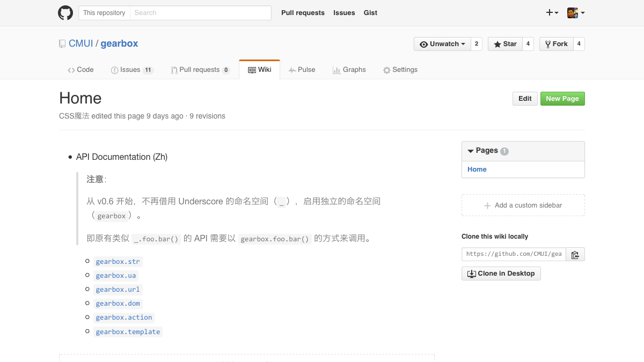This screenshot has width=644, height=362.
Task: Open the gearbox.template documentation link
Action: point(128,332)
